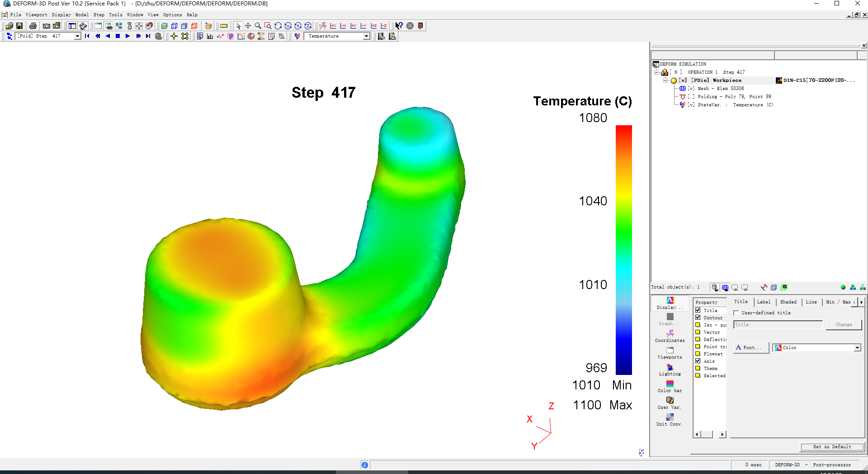Click the Font... button

[x=750, y=348]
